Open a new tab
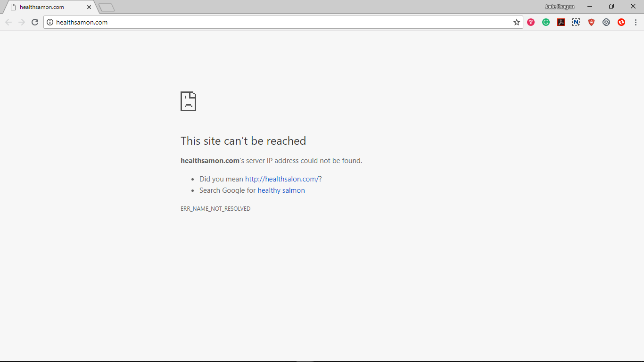 tap(107, 7)
